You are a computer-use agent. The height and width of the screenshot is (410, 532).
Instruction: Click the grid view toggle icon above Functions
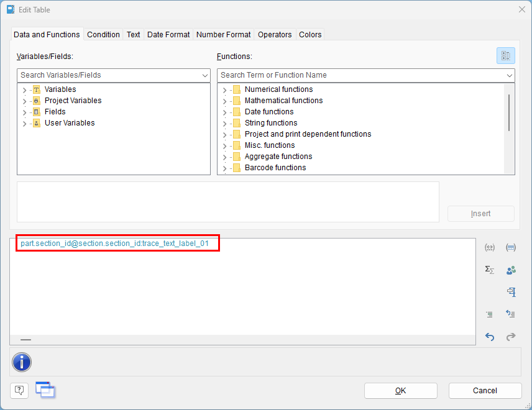(505, 55)
